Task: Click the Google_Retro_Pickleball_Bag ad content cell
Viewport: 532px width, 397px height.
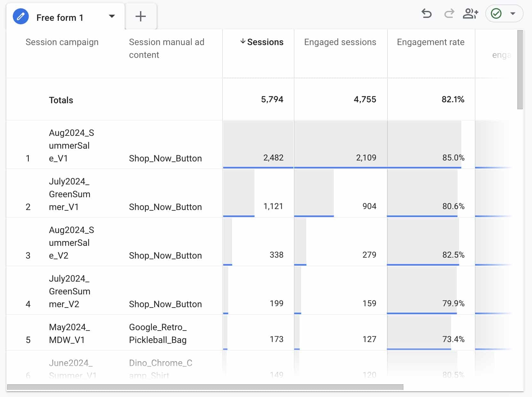Action: pos(158,333)
